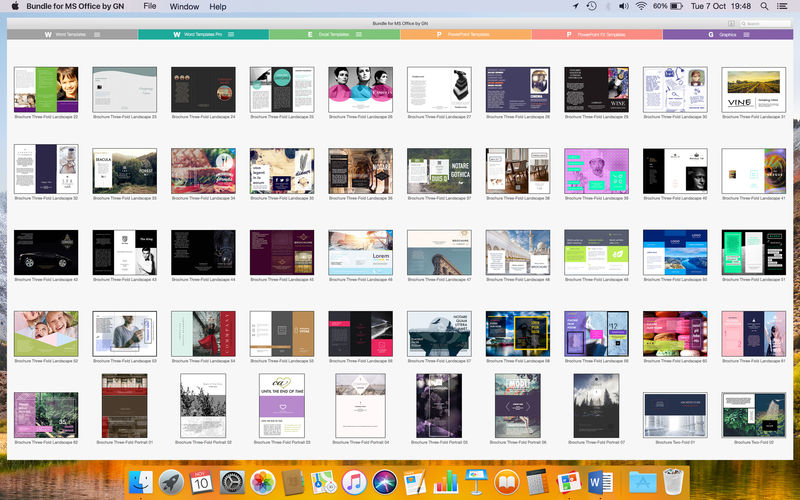Select the NOTARE GOTHICA green brochure template
This screenshot has width=800, height=500.
pyautogui.click(x=439, y=171)
